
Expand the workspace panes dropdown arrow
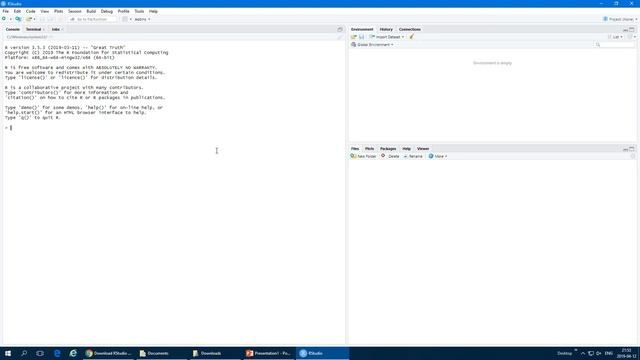click(x=130, y=19)
